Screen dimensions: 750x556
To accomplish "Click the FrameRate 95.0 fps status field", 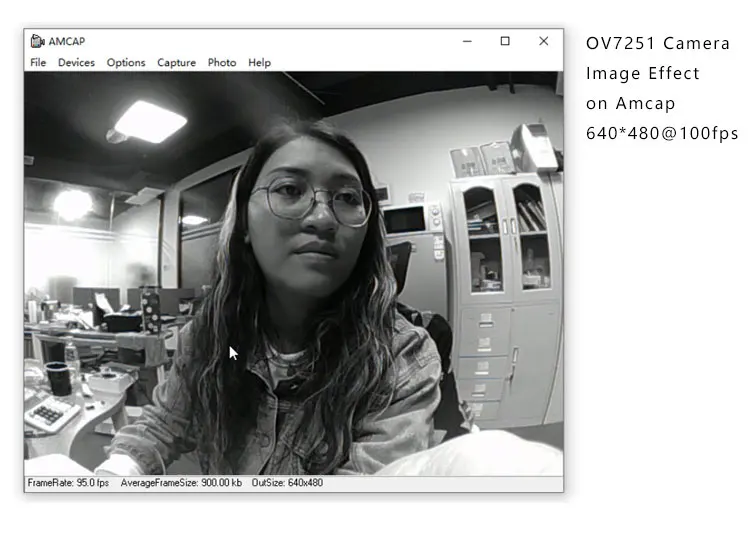I will click(68, 483).
